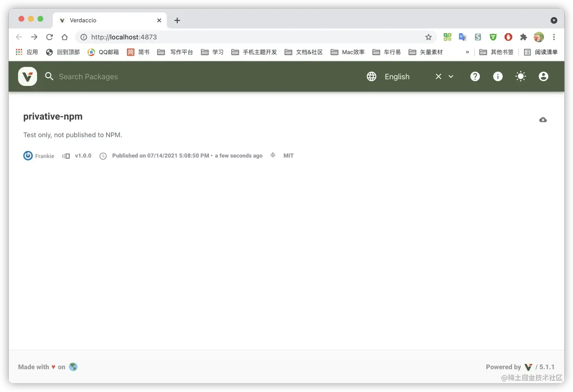Open 简书 bookmark
This screenshot has height=392, width=573.
click(x=138, y=52)
